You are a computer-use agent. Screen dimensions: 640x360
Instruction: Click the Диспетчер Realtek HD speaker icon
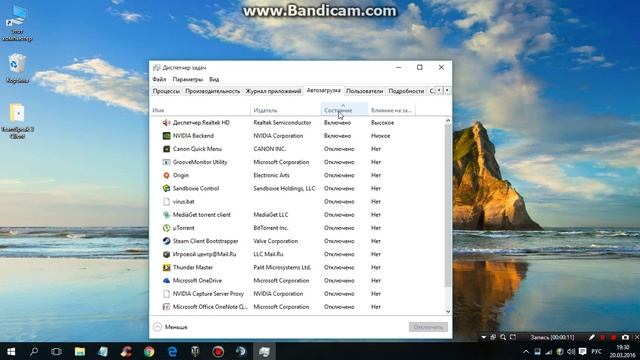166,122
